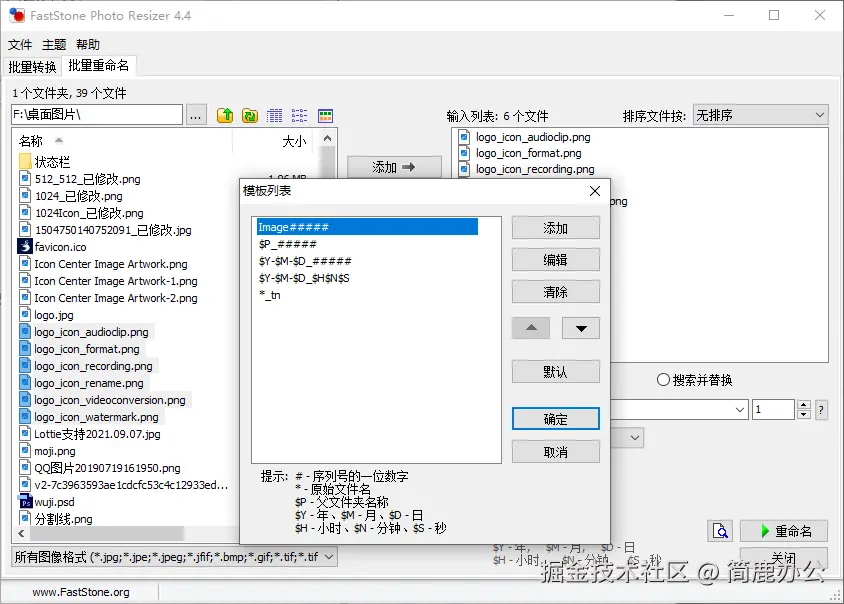Image resolution: width=844 pixels, height=604 pixels.
Task: Switch to the 批量重命名 tab
Action: point(99,66)
